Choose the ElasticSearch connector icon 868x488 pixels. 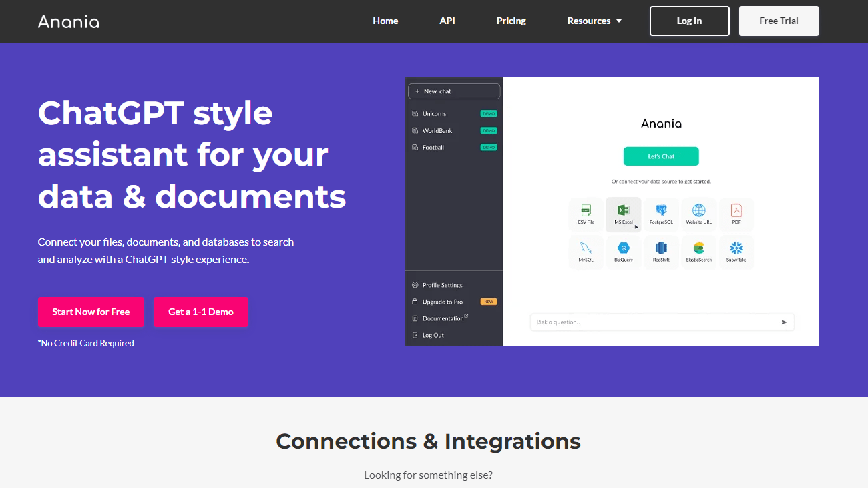pyautogui.click(x=698, y=249)
